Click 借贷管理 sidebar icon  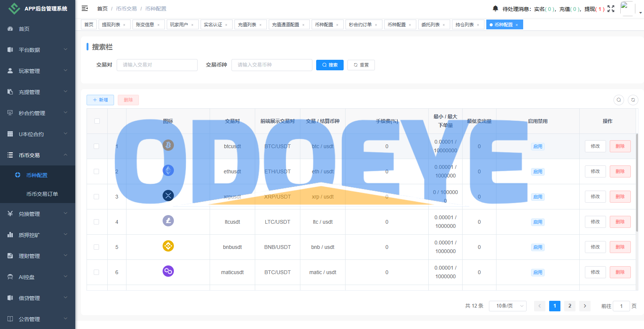[10, 298]
